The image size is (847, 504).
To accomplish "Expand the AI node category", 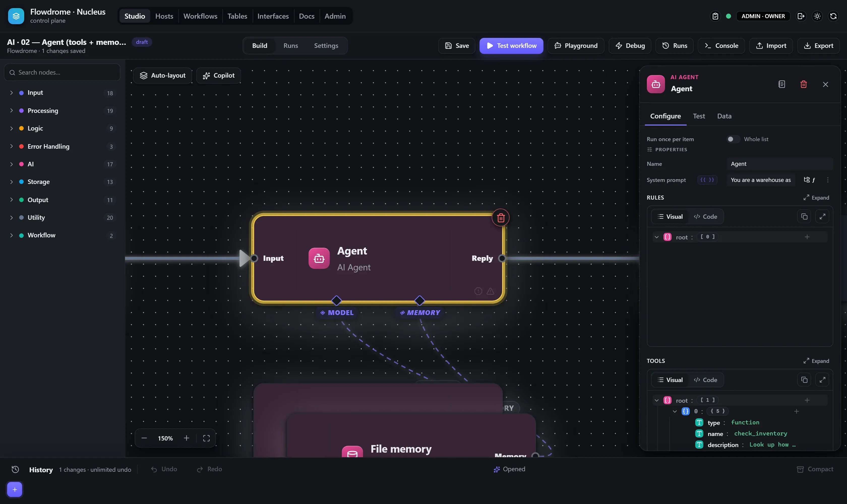I will coord(12,164).
